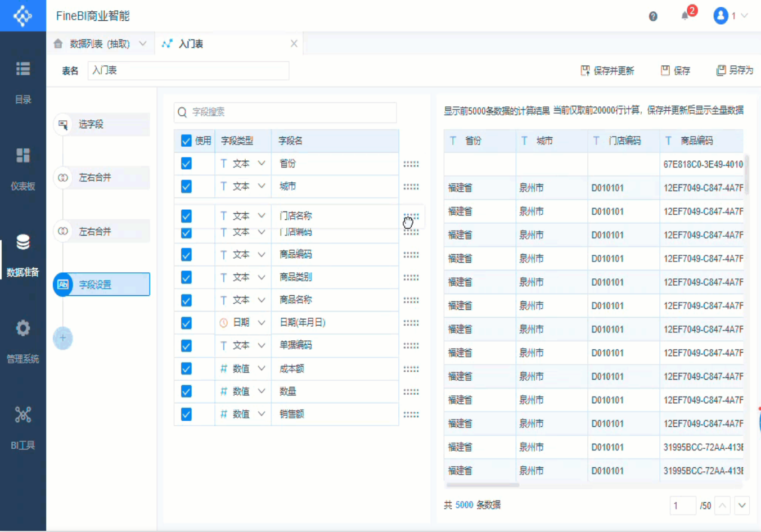Screen dimensions: 761x532
Task: Uncheck the 门店名称 field checkbox
Action: pyautogui.click(x=186, y=216)
